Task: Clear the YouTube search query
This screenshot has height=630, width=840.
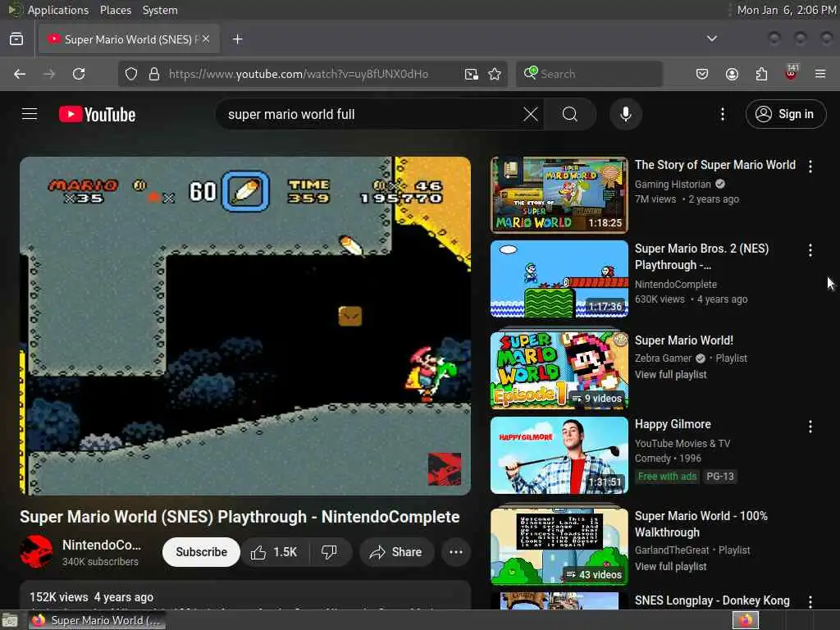Action: 531,114
